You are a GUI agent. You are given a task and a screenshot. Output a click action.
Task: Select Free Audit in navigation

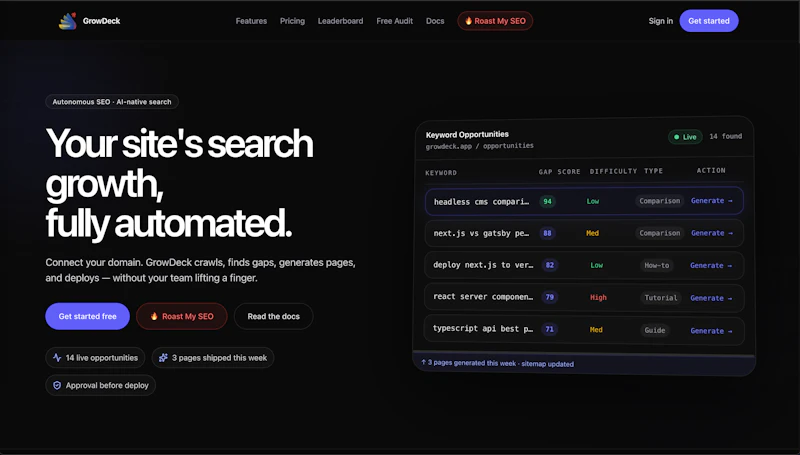[394, 21]
